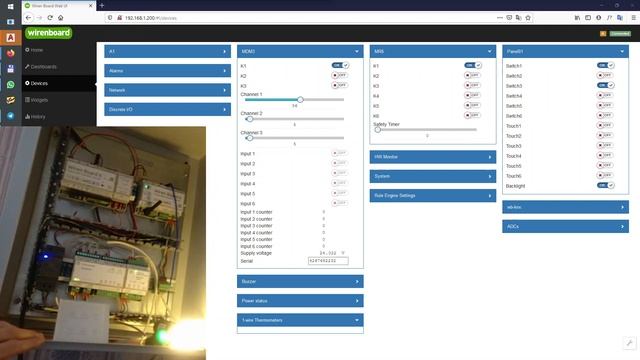Image resolution: width=640 pixels, height=360 pixels.
Task: Turn on Panel01 Switch2 toggle
Action: [605, 75]
